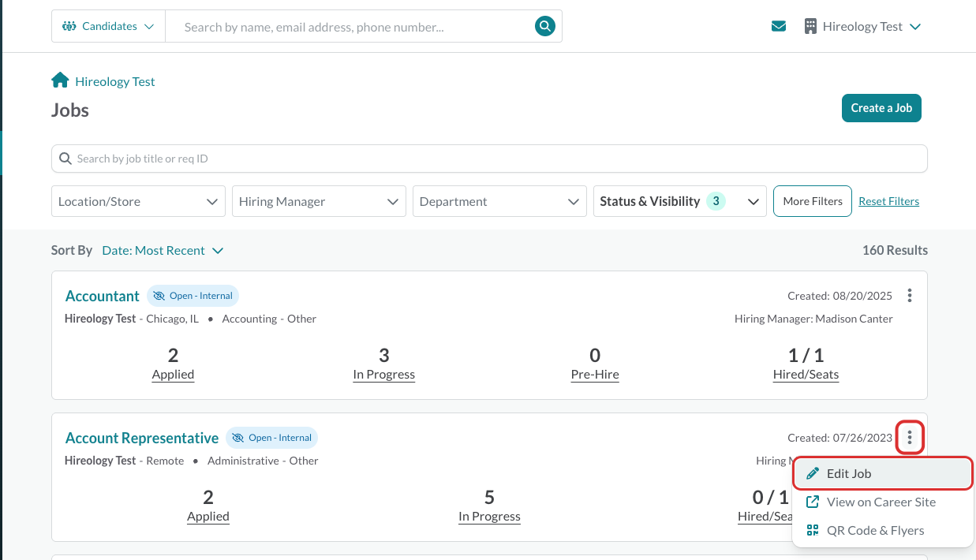Click the Create a Job button
Viewport: 976px width, 560px height.
[881, 108]
